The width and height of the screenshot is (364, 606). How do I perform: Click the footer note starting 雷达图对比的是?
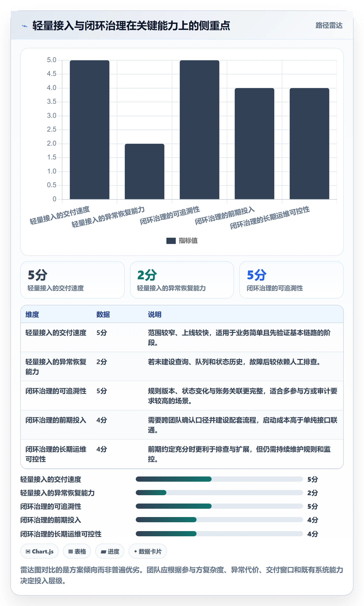click(x=182, y=575)
